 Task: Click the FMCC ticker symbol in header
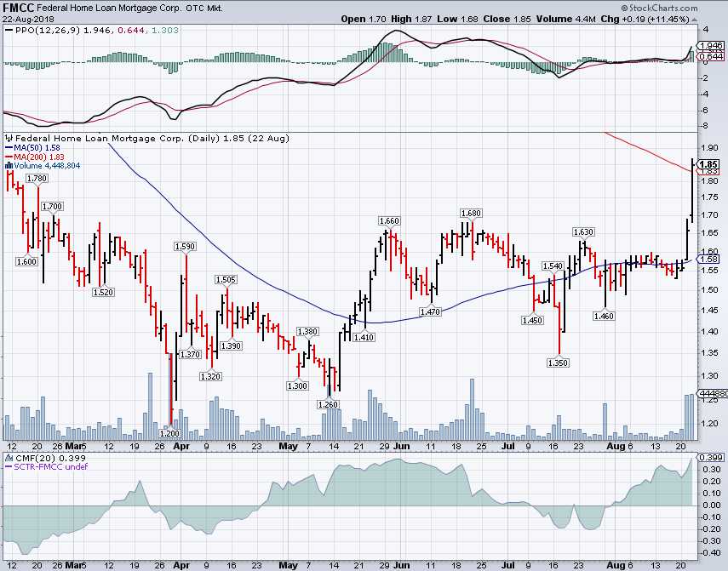[x=19, y=6]
